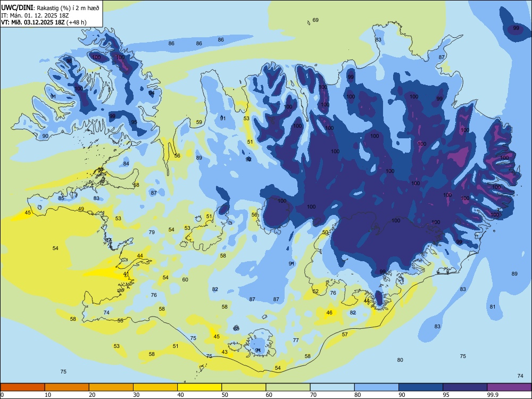
Task: Click the orange 10–20 legend swatch
Action: [x=67, y=387]
